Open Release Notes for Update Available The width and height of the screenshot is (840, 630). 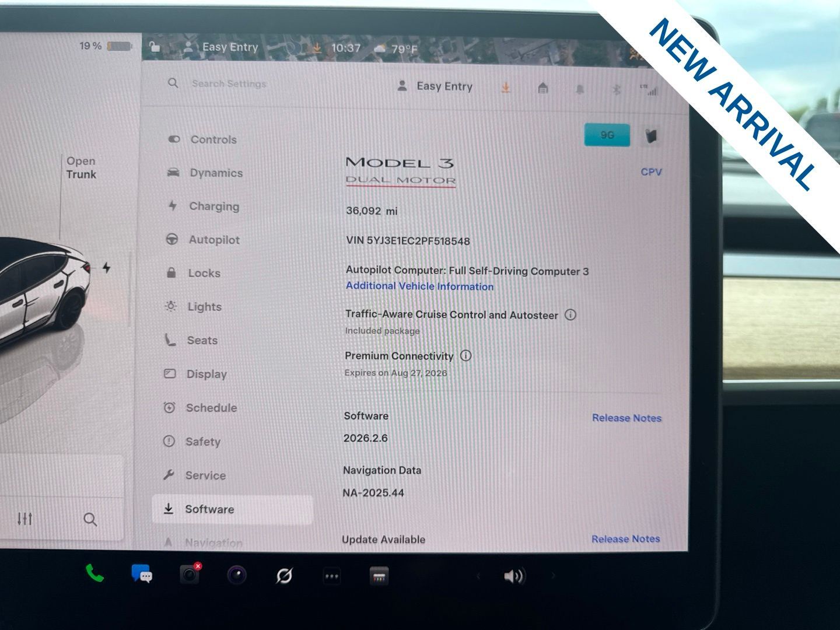coord(625,539)
